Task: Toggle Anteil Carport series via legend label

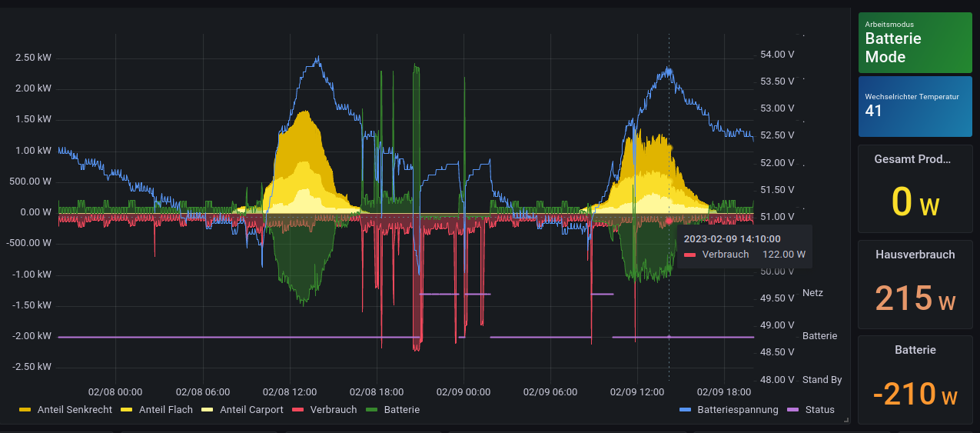Action: click(251, 410)
